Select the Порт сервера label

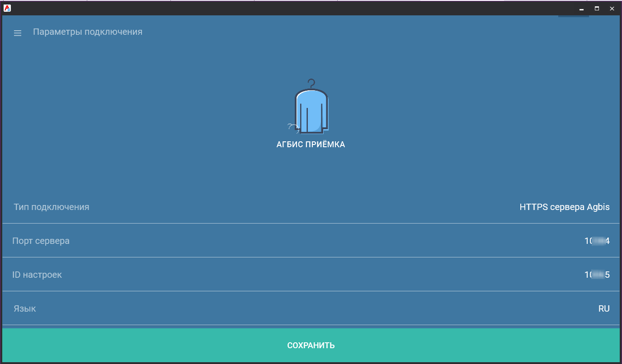(41, 241)
